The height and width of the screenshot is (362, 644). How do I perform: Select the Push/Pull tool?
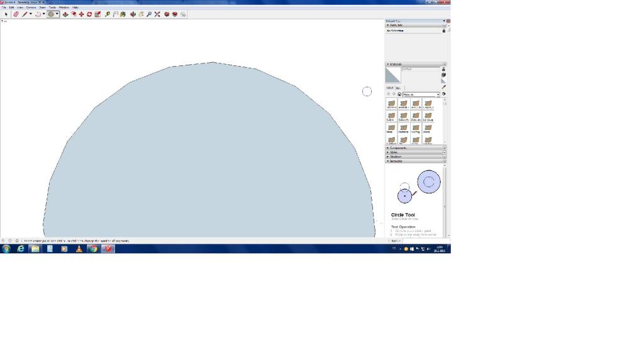tap(65, 14)
